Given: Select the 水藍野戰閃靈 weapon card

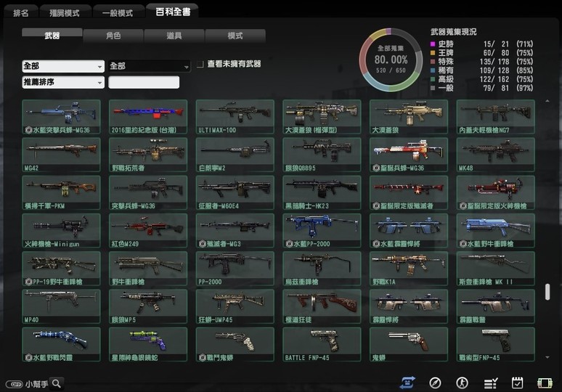Looking at the screenshot, I should 61,345.
